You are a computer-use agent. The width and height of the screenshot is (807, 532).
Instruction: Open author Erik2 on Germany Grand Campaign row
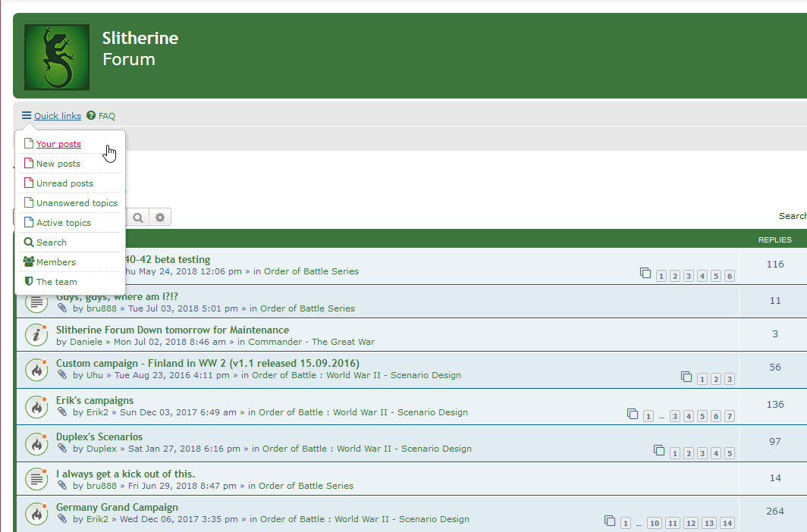click(97, 519)
